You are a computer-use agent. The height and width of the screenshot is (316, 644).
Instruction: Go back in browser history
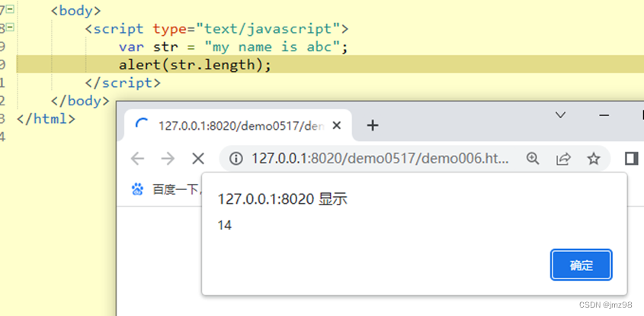tap(137, 159)
